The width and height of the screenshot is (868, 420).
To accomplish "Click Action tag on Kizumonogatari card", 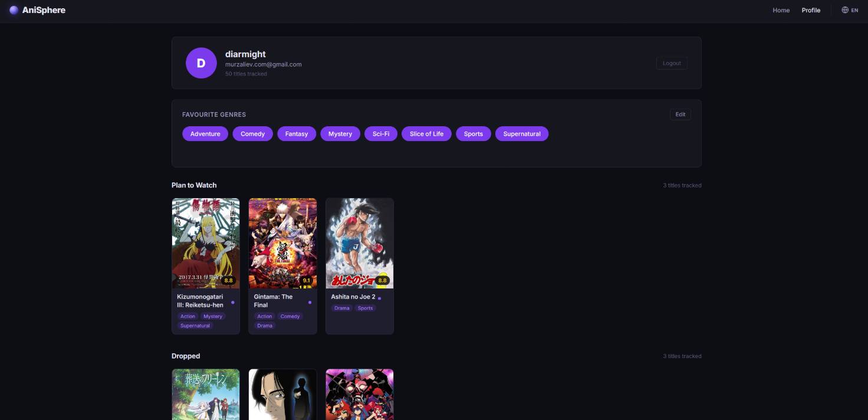I will [188, 316].
